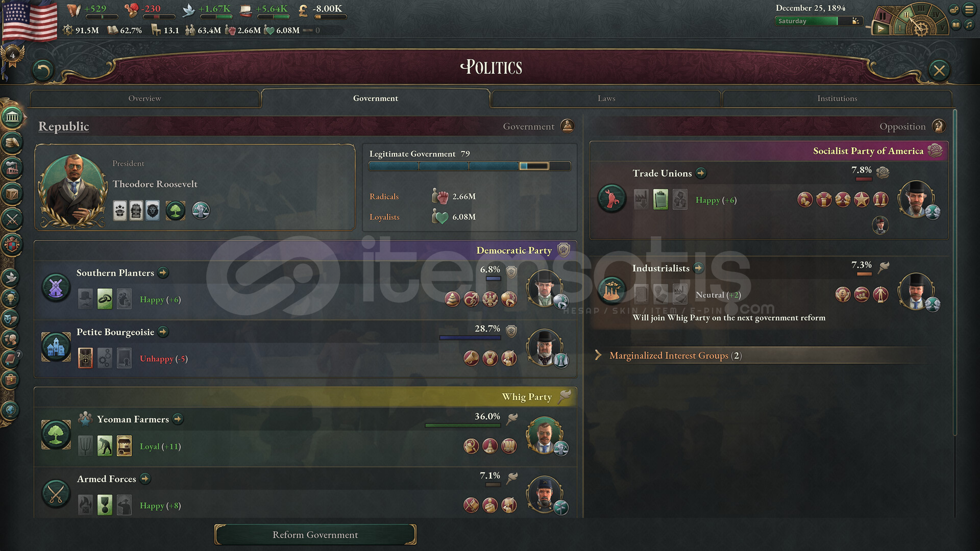Click the Legitimate Government progress bar
Viewport: 980px width, 551px height.
470,166
